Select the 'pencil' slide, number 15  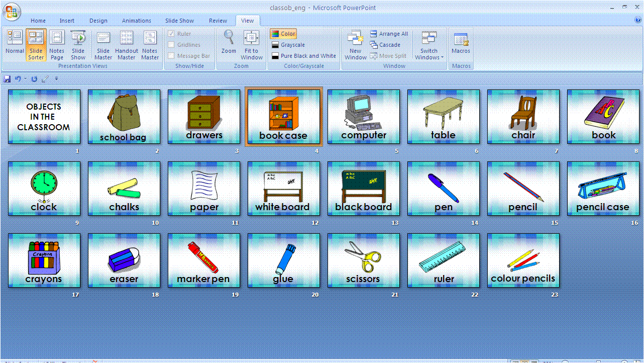tap(523, 189)
